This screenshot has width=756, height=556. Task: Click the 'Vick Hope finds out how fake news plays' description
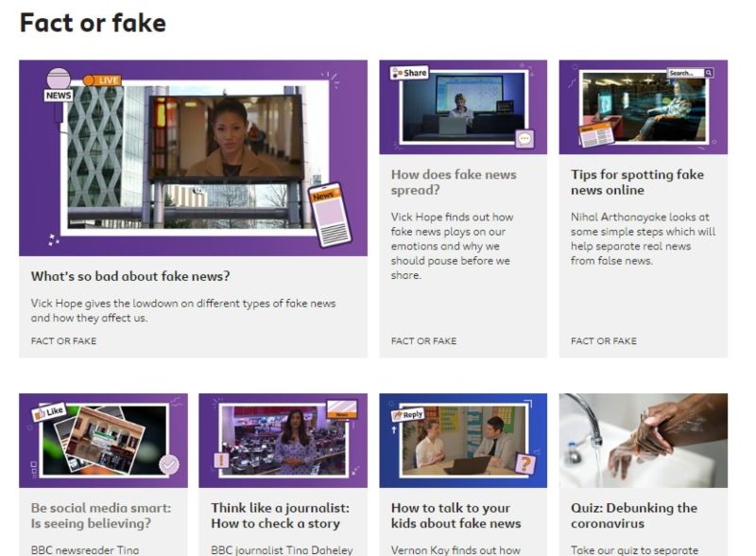click(453, 246)
